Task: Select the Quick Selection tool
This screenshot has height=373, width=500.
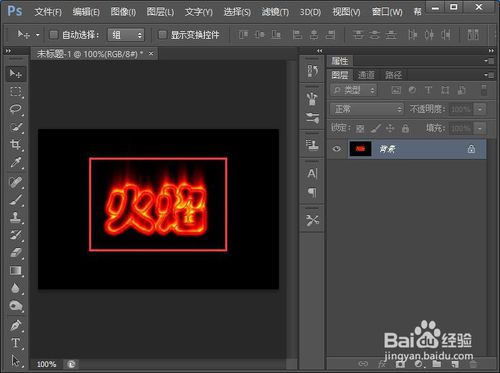Action: (15, 127)
